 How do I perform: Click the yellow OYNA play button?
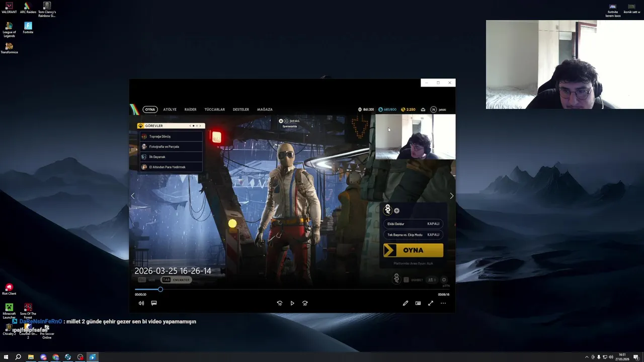[413, 250]
